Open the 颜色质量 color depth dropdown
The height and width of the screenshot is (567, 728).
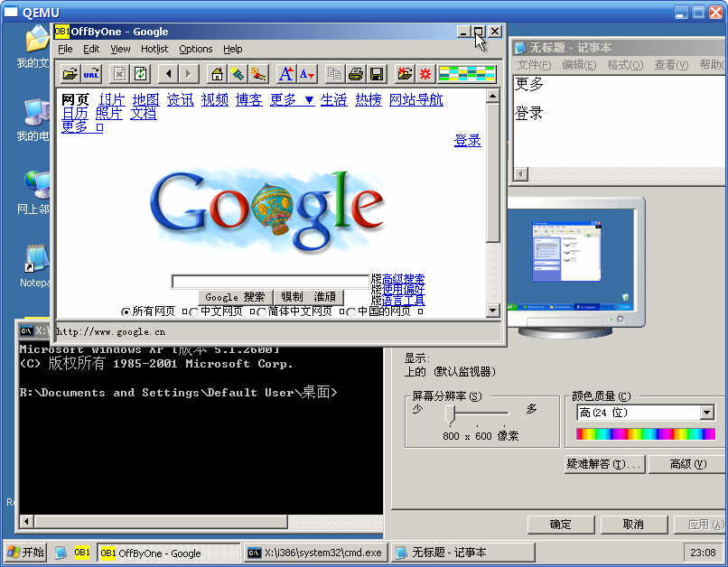(x=706, y=413)
